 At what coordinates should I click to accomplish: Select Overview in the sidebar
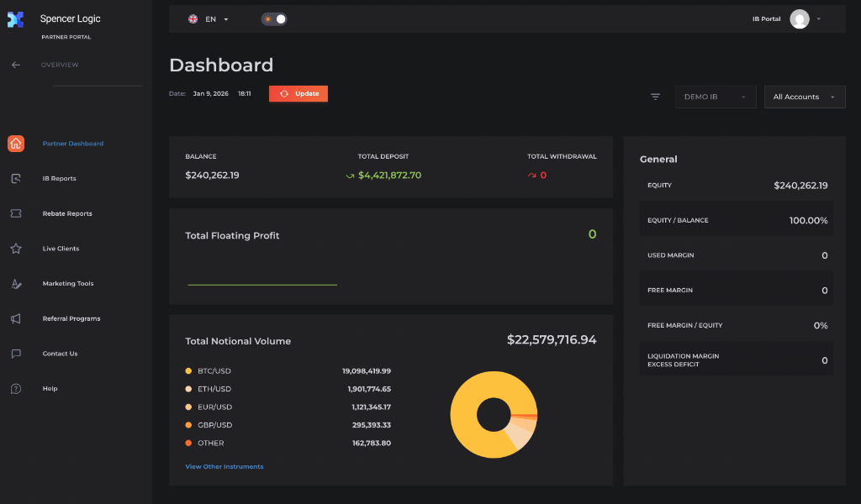[60, 65]
